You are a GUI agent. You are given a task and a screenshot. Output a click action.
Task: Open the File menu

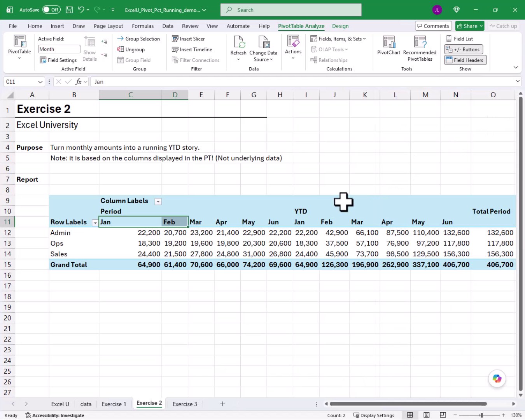point(13,26)
